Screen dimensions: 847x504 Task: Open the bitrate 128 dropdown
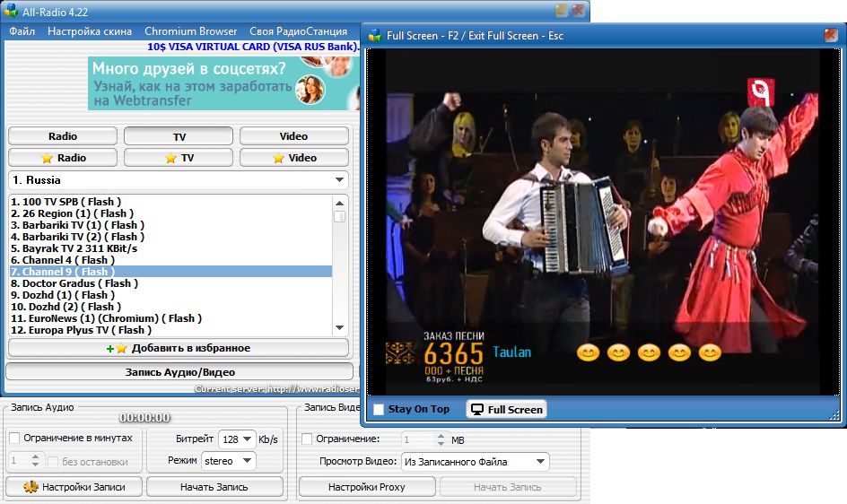click(249, 439)
